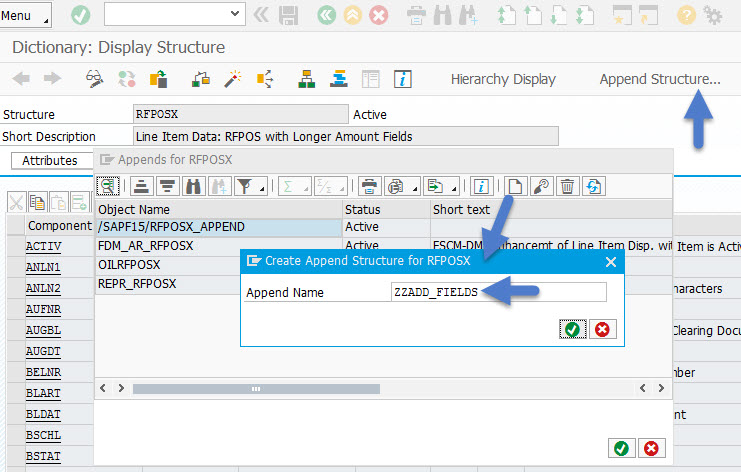741x472 pixels.
Task: Click the Where-used list icon in Dictionary toolbar
Action: pyautogui.click(x=265, y=79)
